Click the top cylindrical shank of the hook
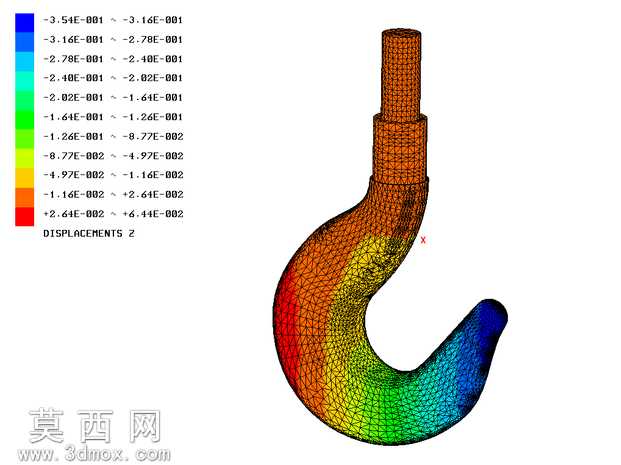 pyautogui.click(x=401, y=73)
